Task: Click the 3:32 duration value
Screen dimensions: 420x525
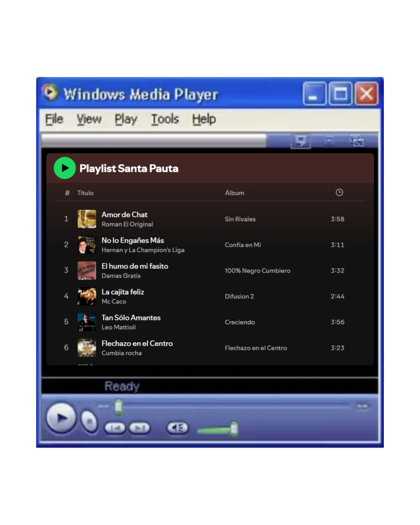Action: click(338, 271)
